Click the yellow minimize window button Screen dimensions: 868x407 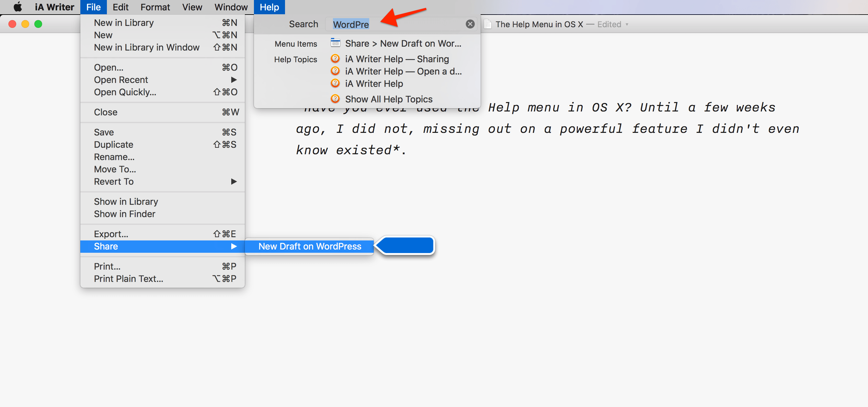coord(25,24)
